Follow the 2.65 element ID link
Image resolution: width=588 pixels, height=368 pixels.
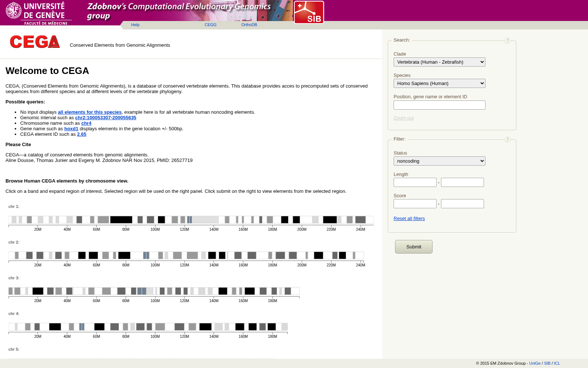pos(82,134)
